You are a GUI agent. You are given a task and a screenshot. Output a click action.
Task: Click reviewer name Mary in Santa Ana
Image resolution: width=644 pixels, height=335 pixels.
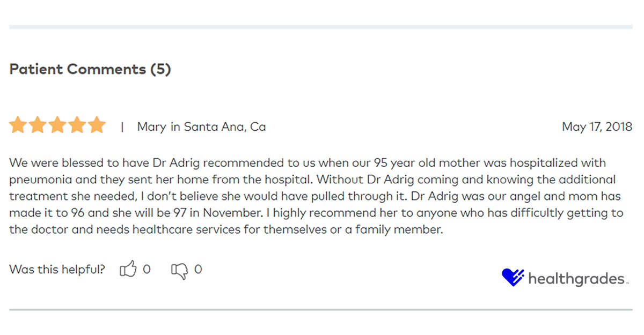tap(201, 127)
